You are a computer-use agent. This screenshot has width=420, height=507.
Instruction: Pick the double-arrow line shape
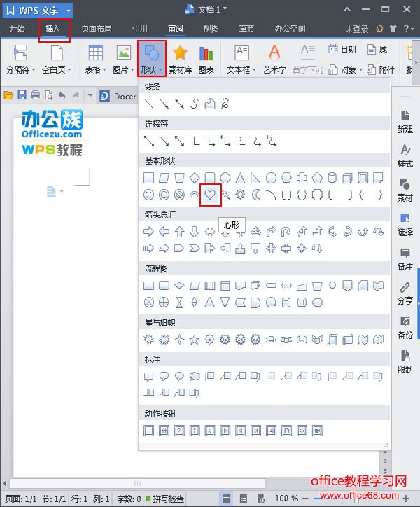179,104
